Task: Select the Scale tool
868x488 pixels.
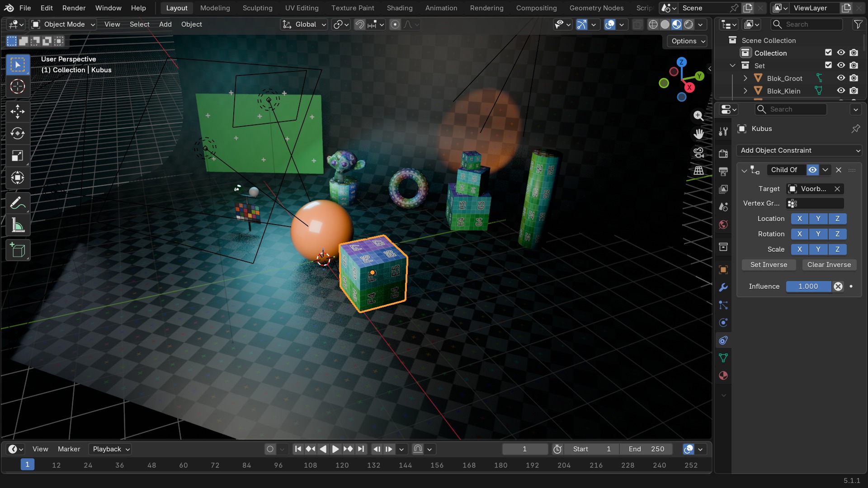Action: [18, 156]
